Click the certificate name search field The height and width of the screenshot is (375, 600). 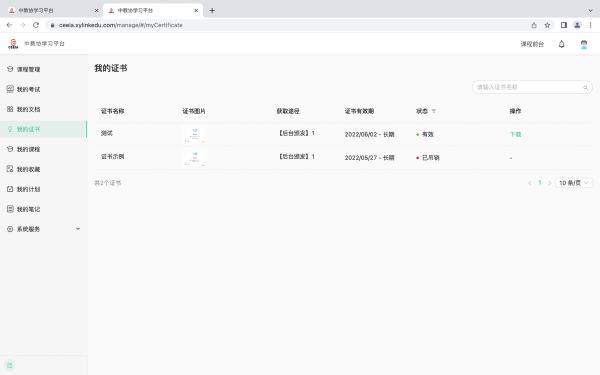click(x=532, y=87)
